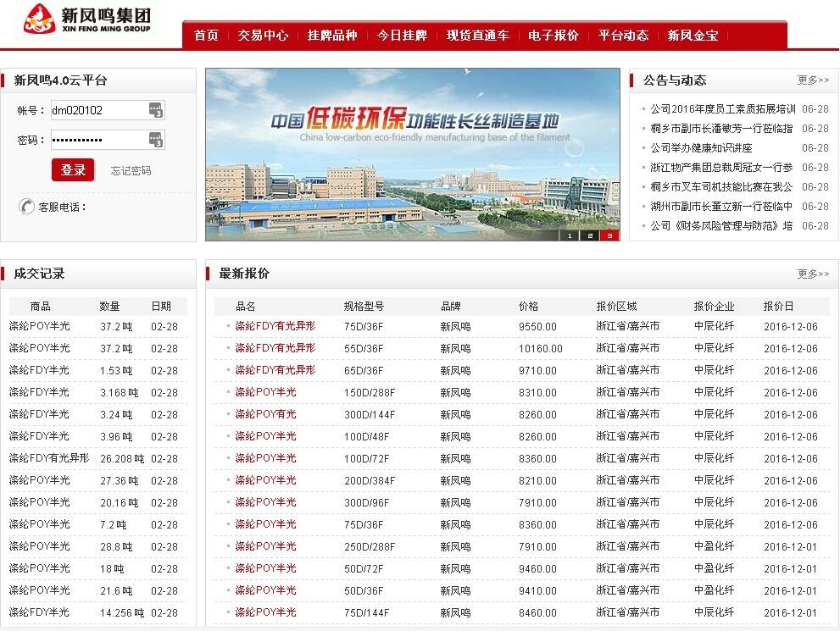Open 涤纶POY半光 quote with spec 50D/72F

265,567
